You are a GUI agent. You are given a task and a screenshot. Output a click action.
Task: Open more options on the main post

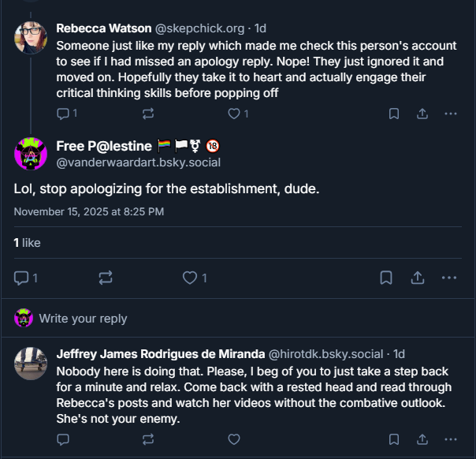[x=449, y=278]
